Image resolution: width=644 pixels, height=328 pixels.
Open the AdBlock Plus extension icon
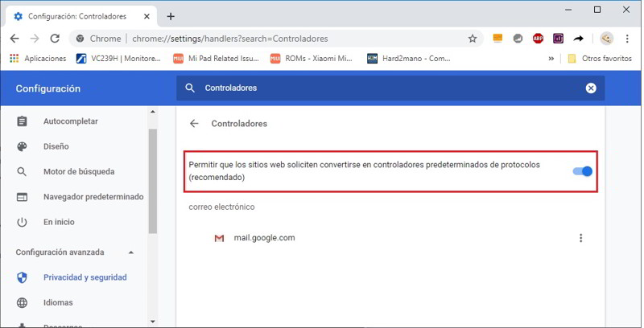click(539, 39)
